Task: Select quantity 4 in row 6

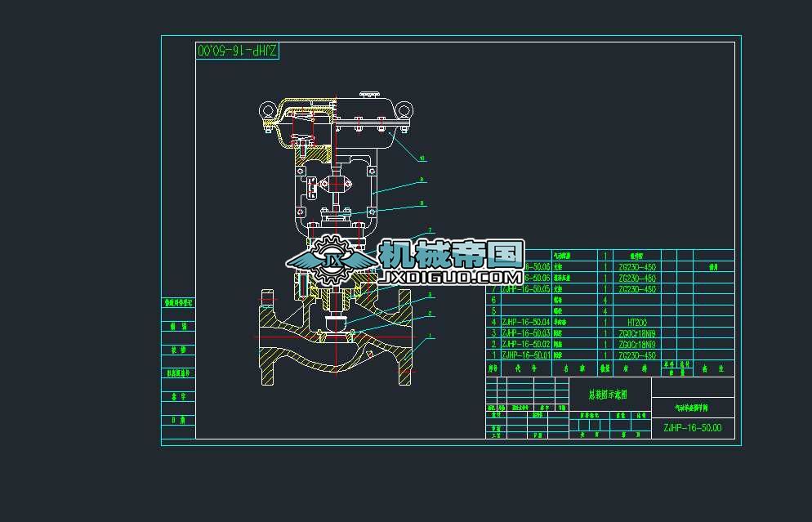Action: pyautogui.click(x=605, y=300)
